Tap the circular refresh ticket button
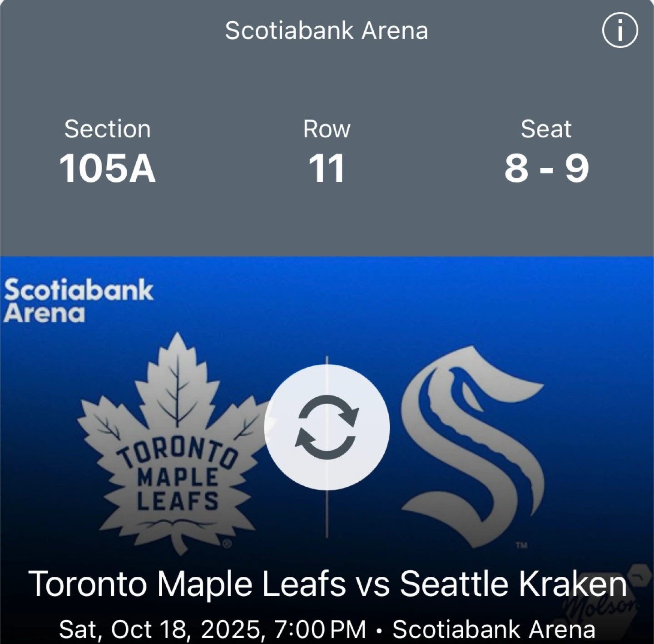654x644 pixels. (327, 427)
